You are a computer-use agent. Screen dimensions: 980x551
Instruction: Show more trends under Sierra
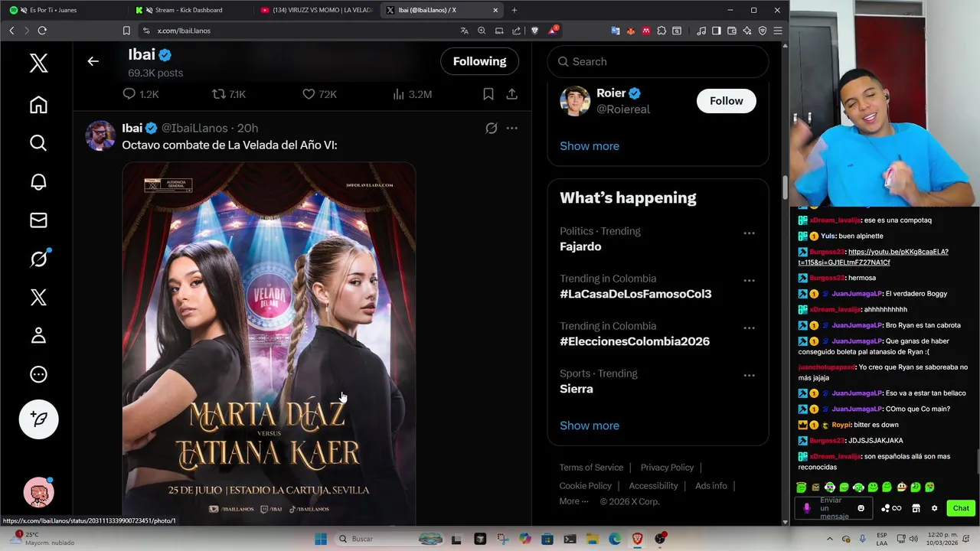[x=590, y=425]
